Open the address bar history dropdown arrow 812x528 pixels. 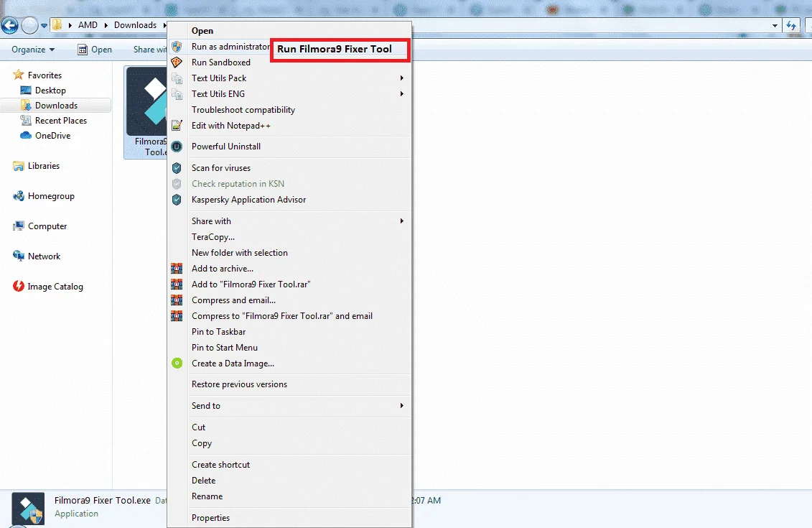coord(775,25)
